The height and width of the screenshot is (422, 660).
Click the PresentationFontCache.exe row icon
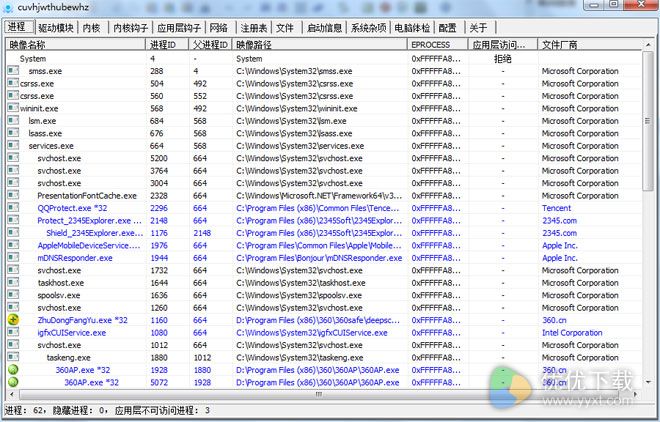click(x=13, y=195)
